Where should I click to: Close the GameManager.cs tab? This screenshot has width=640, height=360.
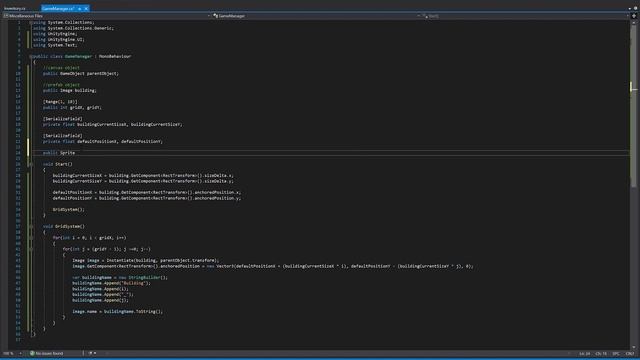tap(86, 8)
